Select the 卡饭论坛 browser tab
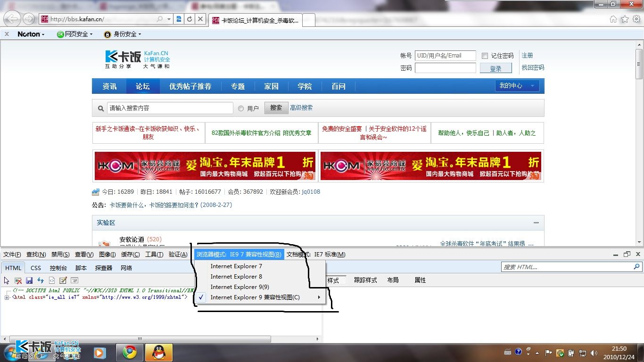Viewport: 644px width, 362px height. [x=256, y=20]
